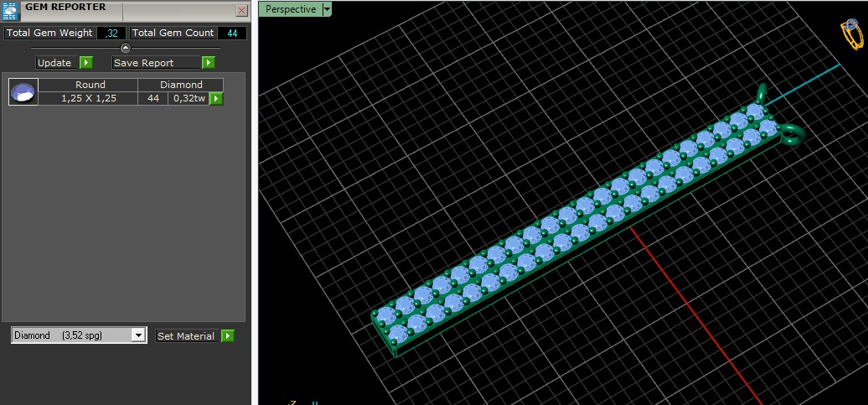Click the gem count cell showing 44
868x405 pixels.
(x=153, y=99)
